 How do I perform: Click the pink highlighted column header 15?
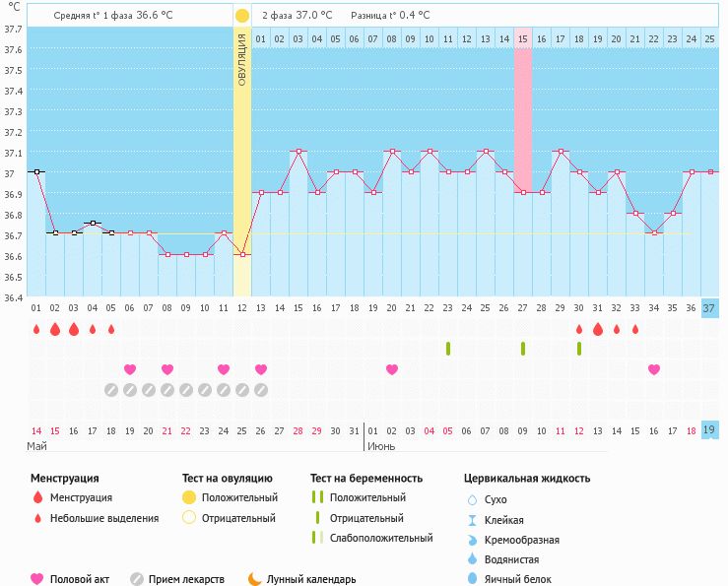pos(523,38)
